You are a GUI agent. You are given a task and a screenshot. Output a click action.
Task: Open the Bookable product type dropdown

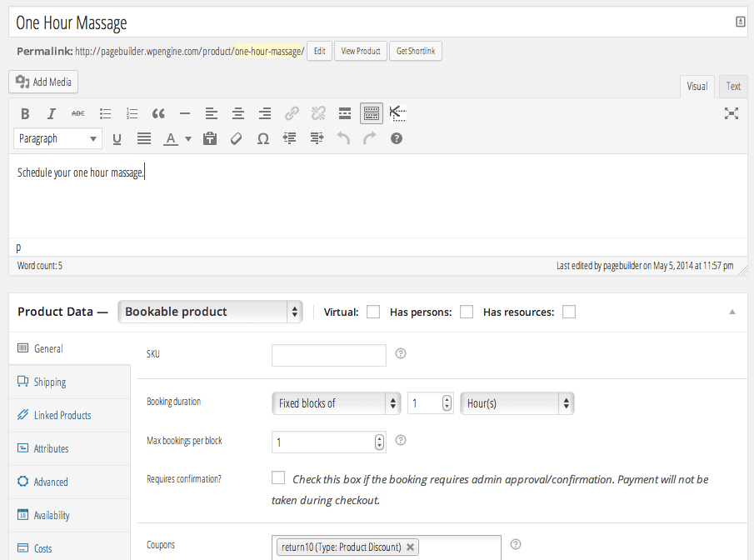pos(210,312)
